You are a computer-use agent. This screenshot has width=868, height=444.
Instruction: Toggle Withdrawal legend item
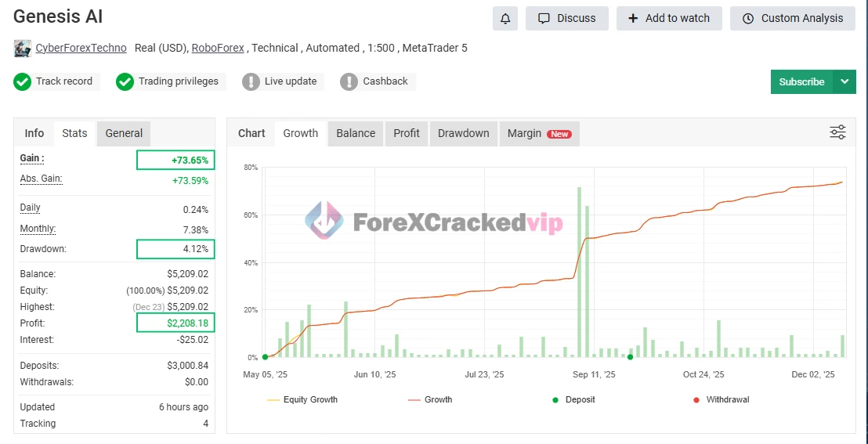coord(722,399)
